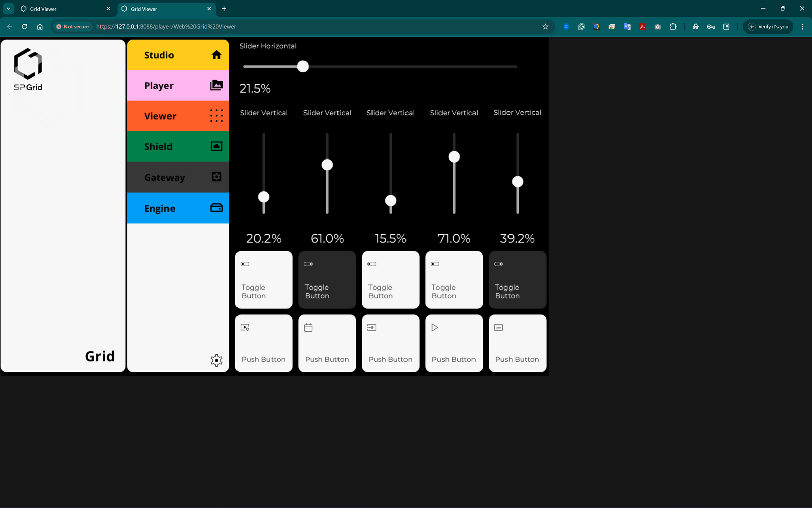This screenshot has width=812, height=508.
Task: Click the SP Grid logo
Action: (x=28, y=70)
